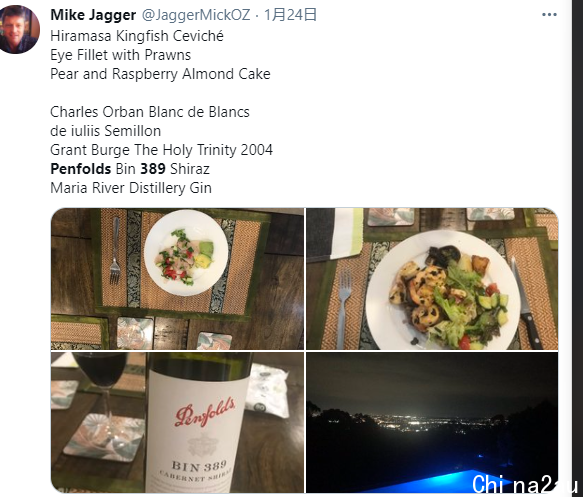This screenshot has height=497, width=583.
Task: Open the night city lights photo
Action: pos(432,423)
